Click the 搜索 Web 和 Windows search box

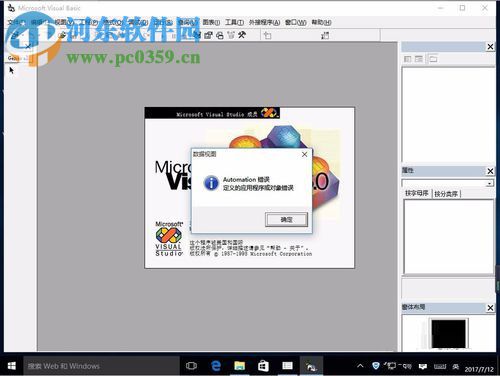(101, 366)
